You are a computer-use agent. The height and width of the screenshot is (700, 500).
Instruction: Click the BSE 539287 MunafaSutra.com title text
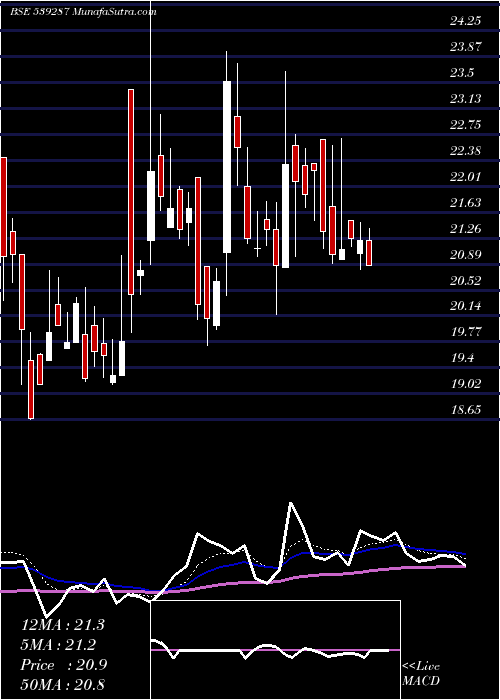coord(83,12)
